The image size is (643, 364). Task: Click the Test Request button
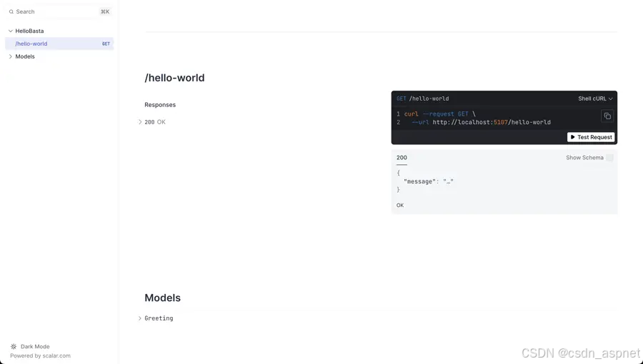591,137
